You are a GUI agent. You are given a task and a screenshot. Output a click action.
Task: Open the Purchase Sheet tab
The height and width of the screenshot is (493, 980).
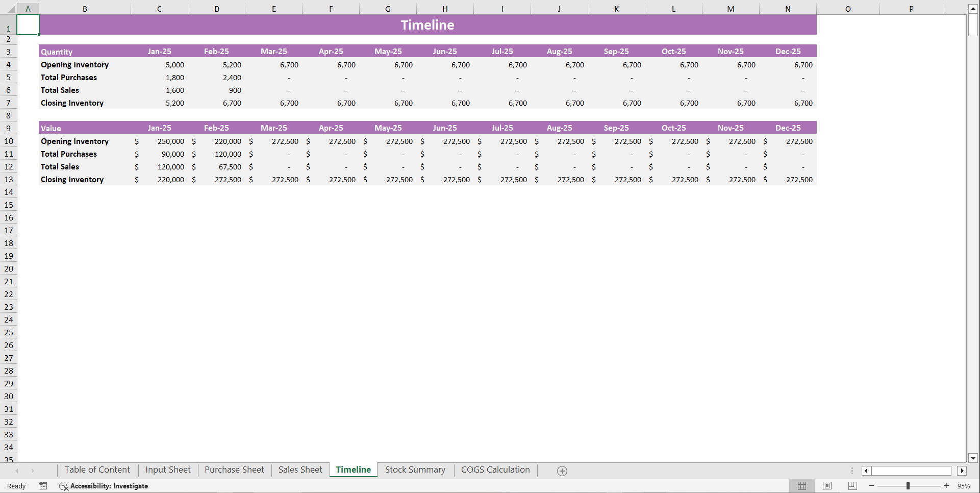point(234,470)
